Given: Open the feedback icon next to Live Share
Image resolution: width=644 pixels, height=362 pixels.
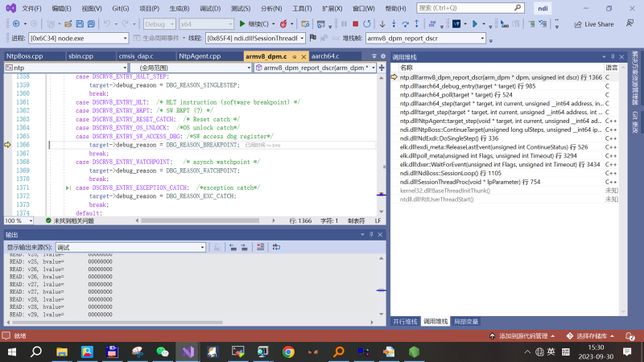Looking at the screenshot, I should click(x=630, y=24).
